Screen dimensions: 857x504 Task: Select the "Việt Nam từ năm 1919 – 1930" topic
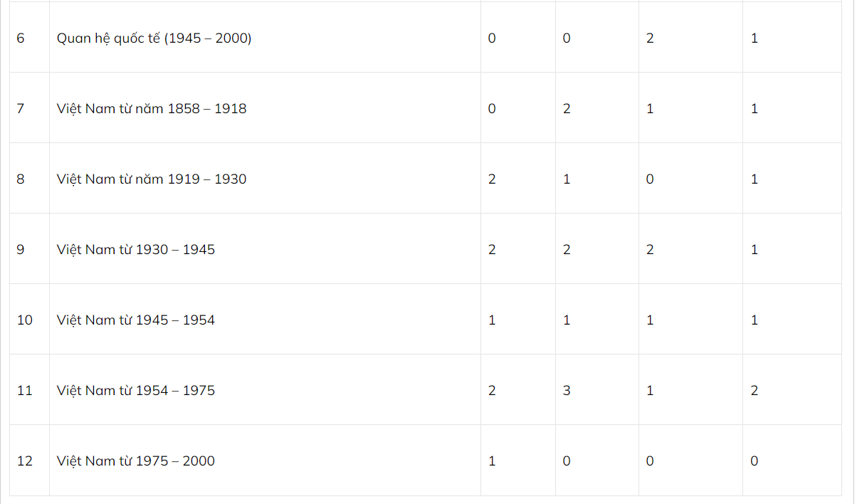[x=152, y=179]
